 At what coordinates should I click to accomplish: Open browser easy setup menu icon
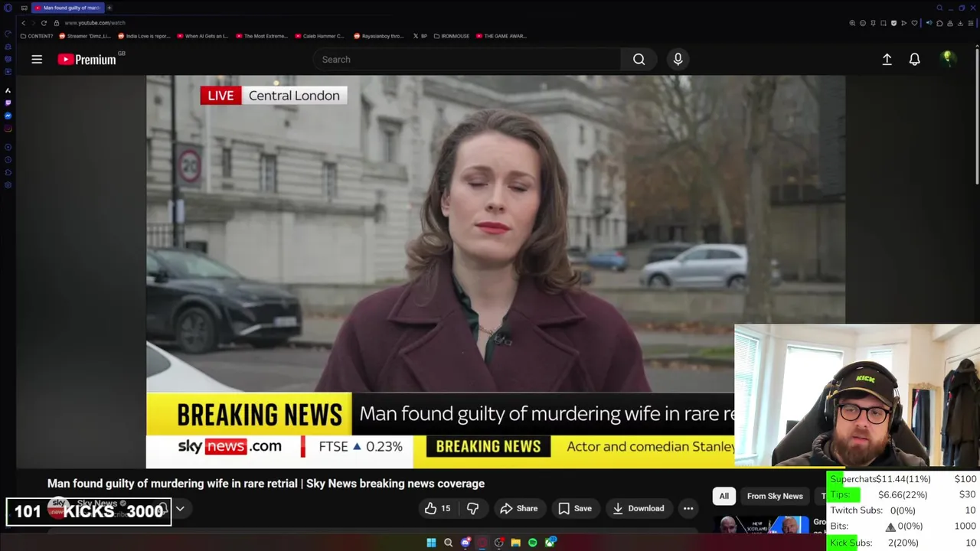971,23
